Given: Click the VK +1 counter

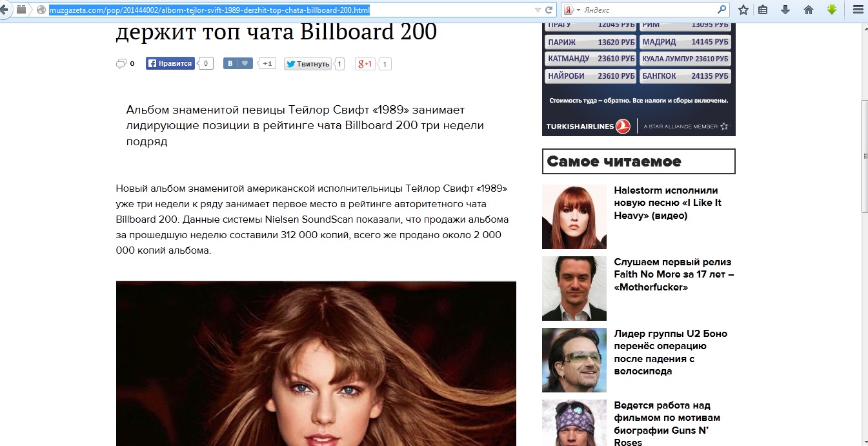Looking at the screenshot, I should [x=267, y=63].
